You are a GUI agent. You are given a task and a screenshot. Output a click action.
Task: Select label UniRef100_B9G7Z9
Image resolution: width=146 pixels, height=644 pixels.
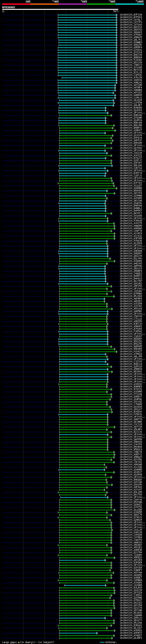[131, 55]
